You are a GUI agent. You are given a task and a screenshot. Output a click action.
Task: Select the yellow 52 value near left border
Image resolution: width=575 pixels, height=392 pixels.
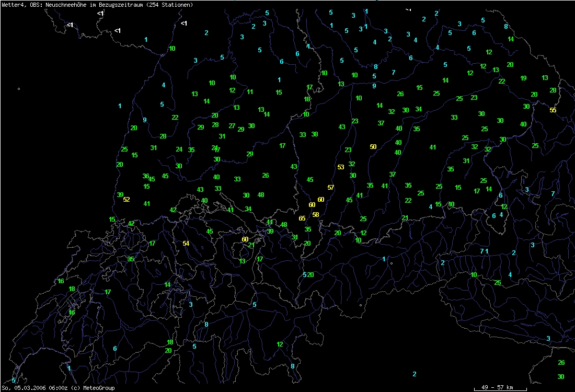pos(126,199)
